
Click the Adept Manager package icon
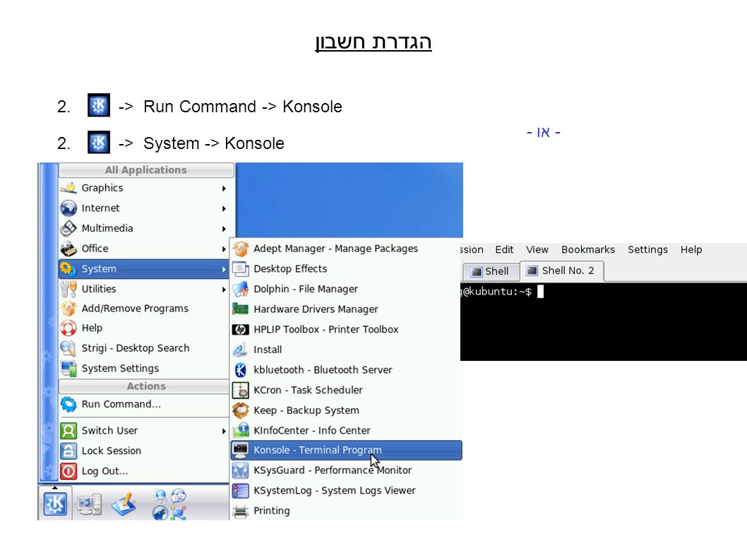pyautogui.click(x=241, y=249)
